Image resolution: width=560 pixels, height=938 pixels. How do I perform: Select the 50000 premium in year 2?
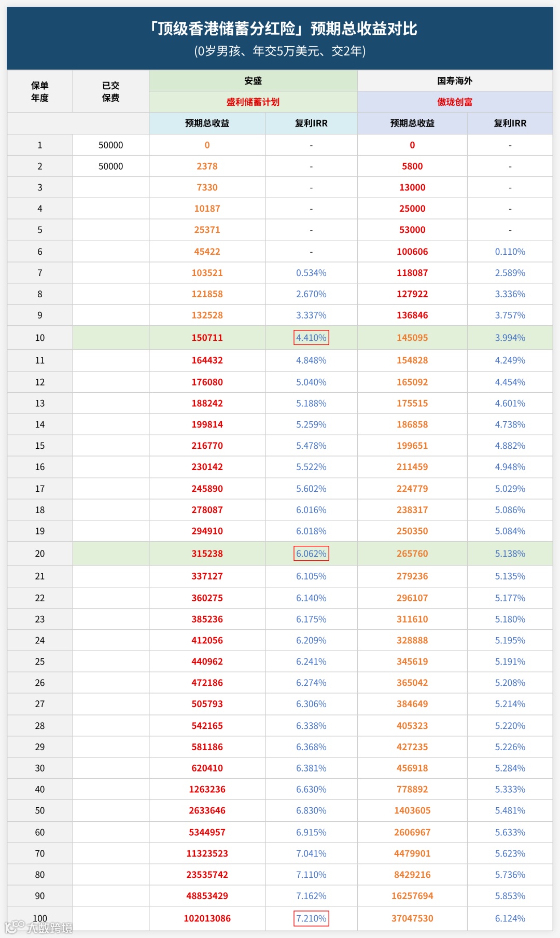click(111, 167)
